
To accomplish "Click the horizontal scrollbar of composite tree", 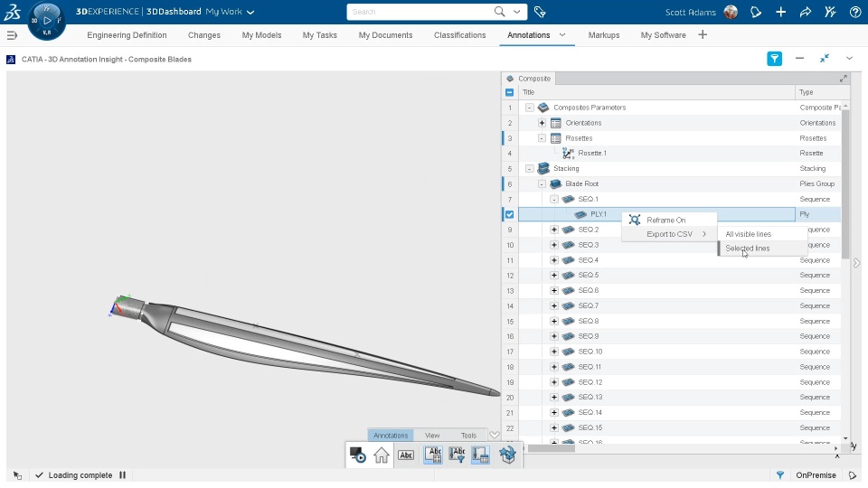I will 552,448.
